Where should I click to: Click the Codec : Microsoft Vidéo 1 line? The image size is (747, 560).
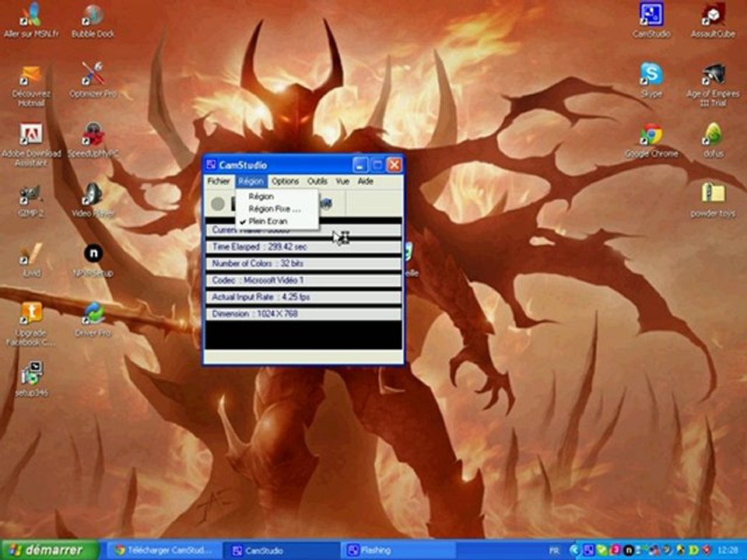pyautogui.click(x=303, y=280)
